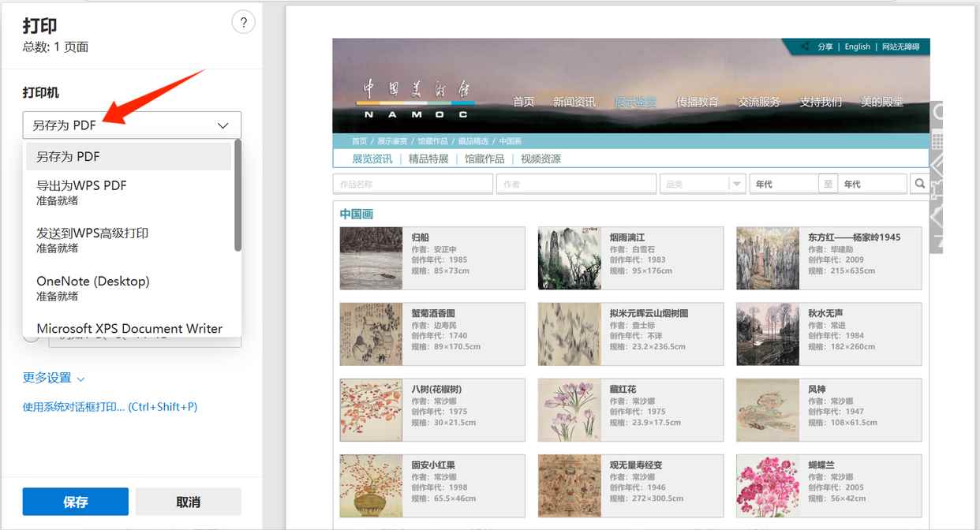Click the search magnifier icon in preview
Viewport: 980px width, 530px height.
[x=919, y=184]
